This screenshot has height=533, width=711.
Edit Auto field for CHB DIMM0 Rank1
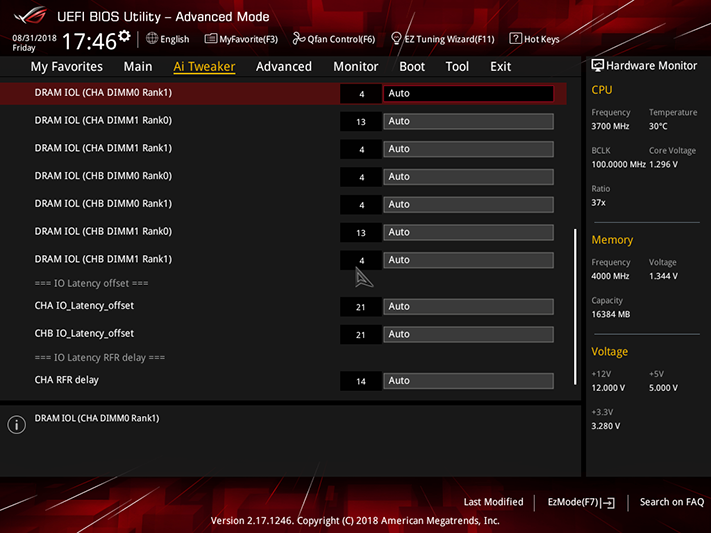(x=468, y=204)
